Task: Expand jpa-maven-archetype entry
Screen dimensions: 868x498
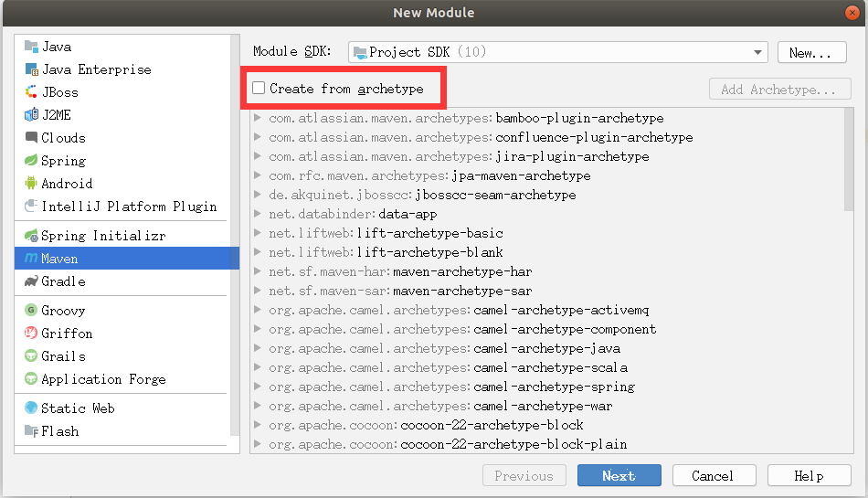Action: pos(258,175)
